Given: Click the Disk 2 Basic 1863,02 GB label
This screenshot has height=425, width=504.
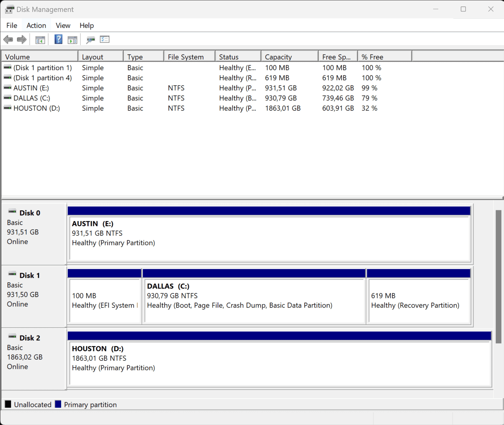Looking at the screenshot, I should point(34,359).
